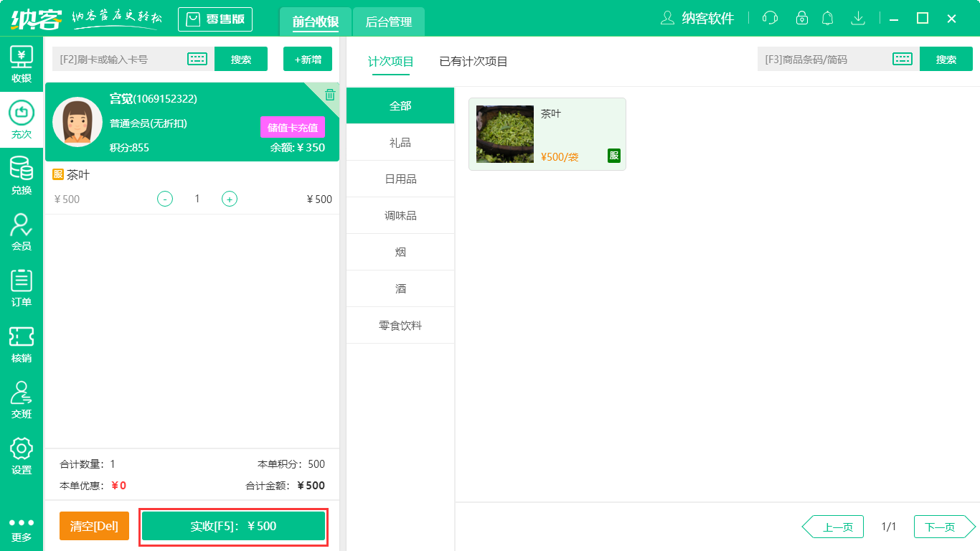
Task: Open the 订单 orders sidebar icon
Action: click(22, 288)
